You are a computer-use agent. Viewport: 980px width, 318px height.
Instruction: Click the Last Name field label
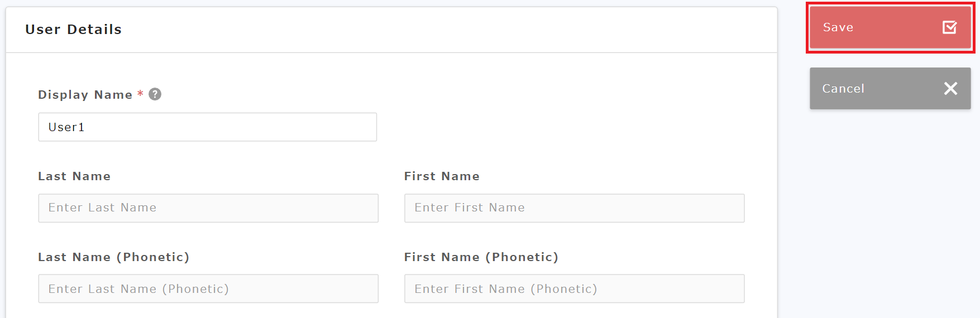(x=74, y=176)
